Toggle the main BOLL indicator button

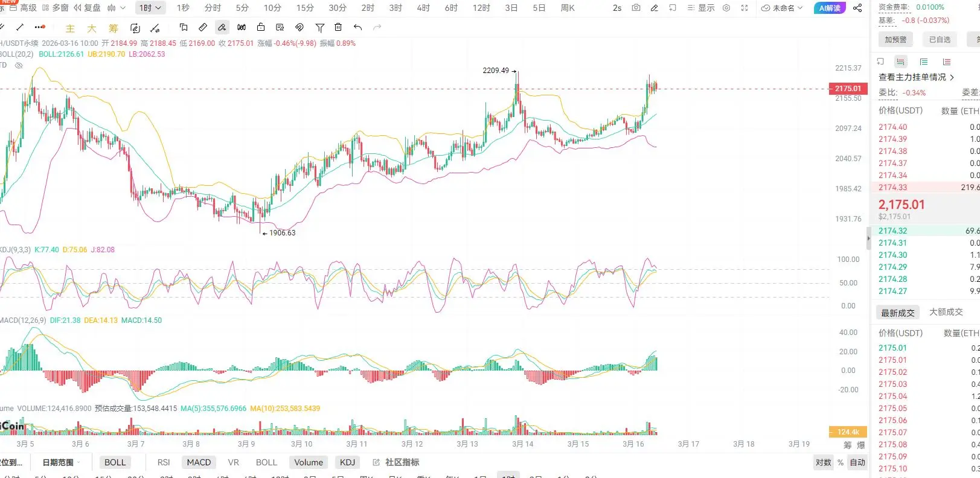[x=115, y=462]
